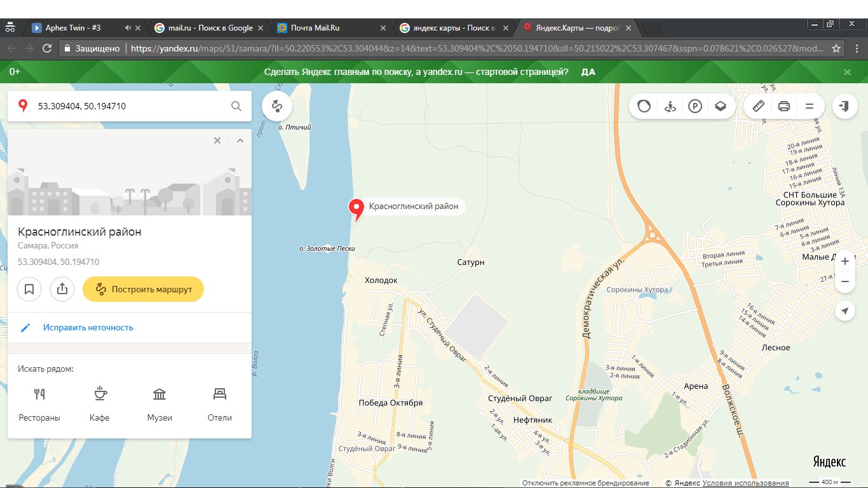Click the sign-in door icon
The width and height of the screenshot is (868, 488).
click(x=844, y=106)
